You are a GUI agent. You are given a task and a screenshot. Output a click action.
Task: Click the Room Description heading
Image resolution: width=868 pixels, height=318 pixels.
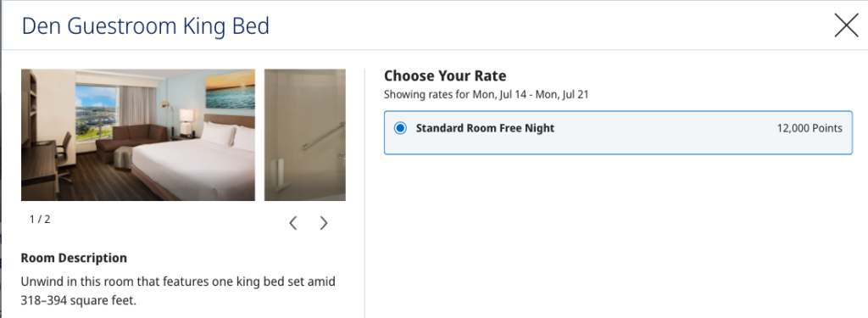(x=74, y=258)
